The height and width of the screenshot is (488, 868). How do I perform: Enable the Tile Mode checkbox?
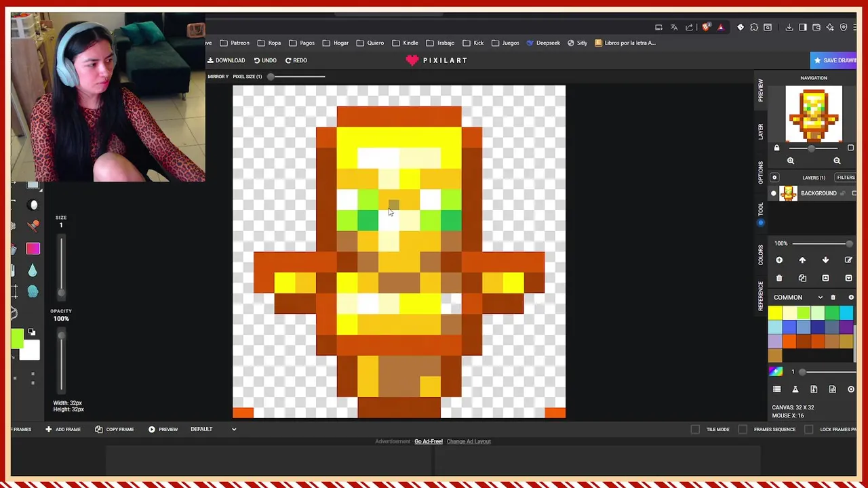[x=695, y=429]
